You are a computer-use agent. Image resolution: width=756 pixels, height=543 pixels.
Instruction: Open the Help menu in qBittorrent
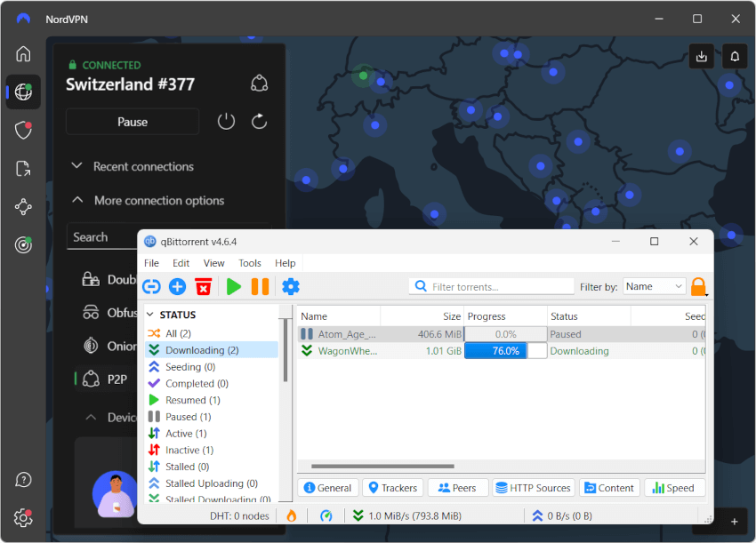click(285, 263)
